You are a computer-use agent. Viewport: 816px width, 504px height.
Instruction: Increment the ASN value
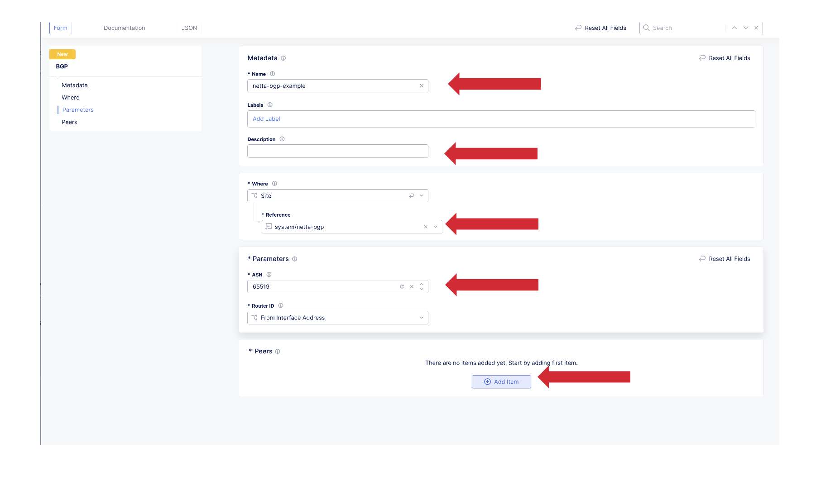(422, 284)
